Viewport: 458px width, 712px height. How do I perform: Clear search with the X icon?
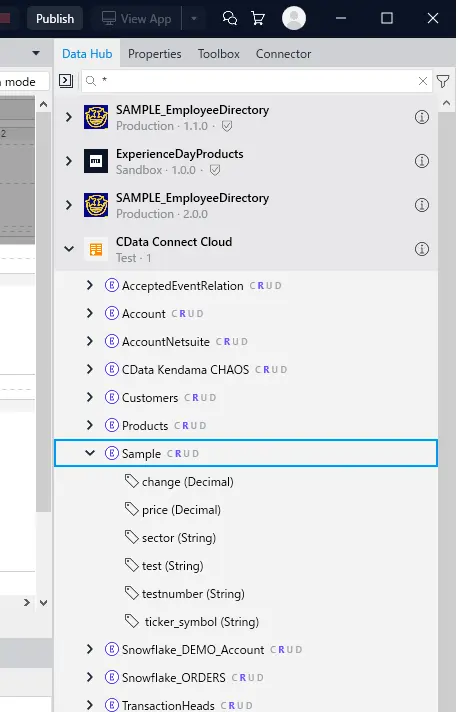(423, 81)
